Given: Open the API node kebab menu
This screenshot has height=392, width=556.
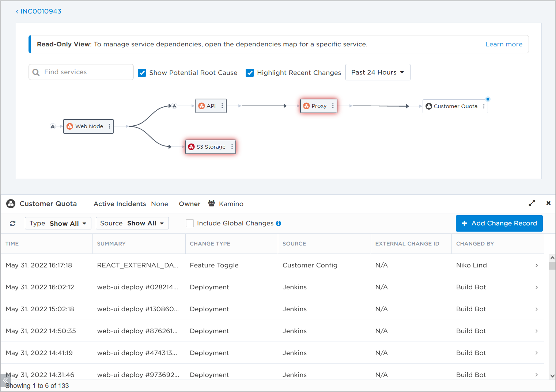Looking at the screenshot, I should (222, 106).
